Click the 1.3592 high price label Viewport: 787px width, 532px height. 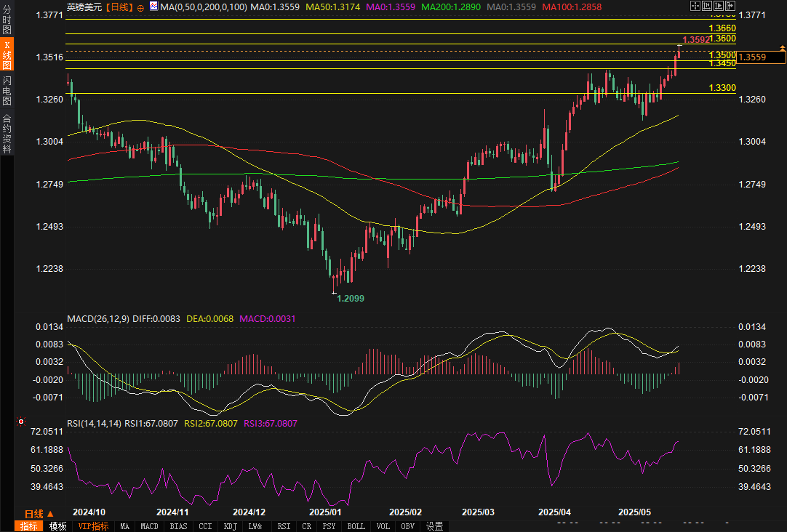pyautogui.click(x=696, y=40)
